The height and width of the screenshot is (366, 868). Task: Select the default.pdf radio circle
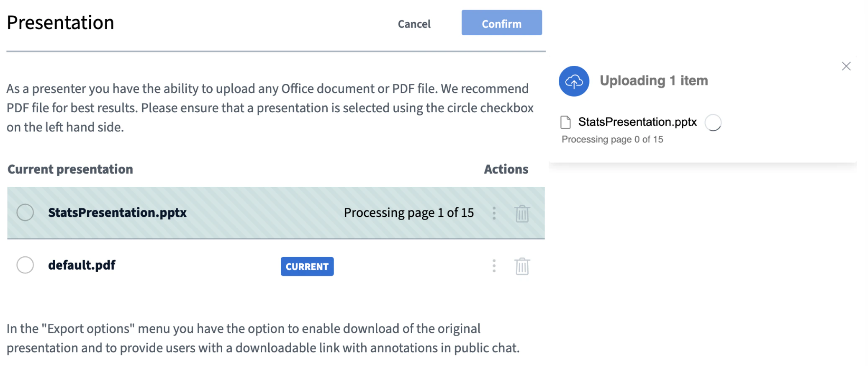coord(25,265)
